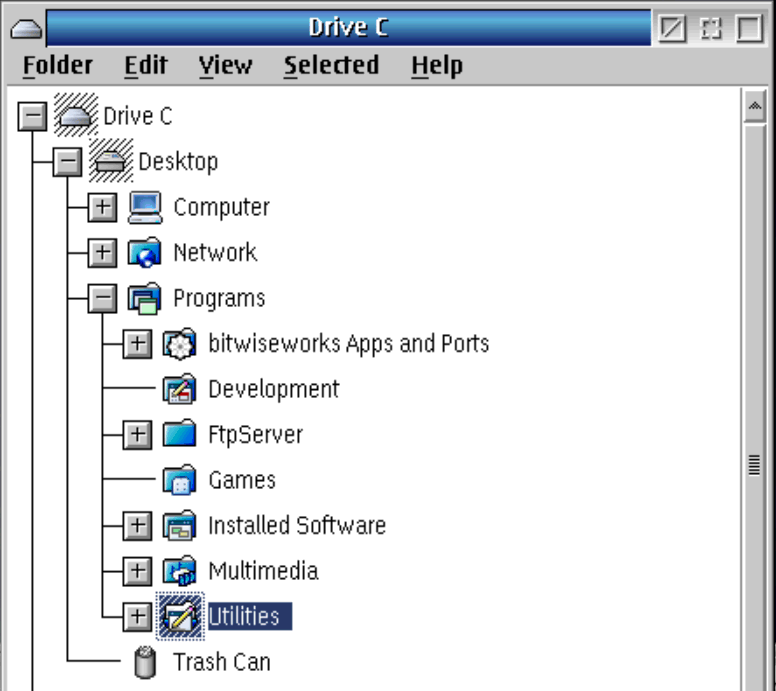Select the Installed Software folder icon
The image size is (776, 691).
tap(180, 526)
